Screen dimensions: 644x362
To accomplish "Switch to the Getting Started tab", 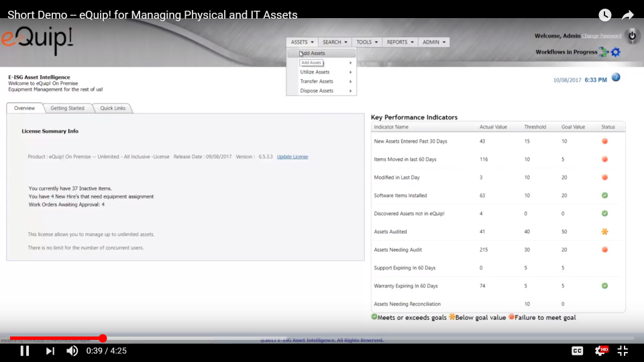I will (67, 108).
